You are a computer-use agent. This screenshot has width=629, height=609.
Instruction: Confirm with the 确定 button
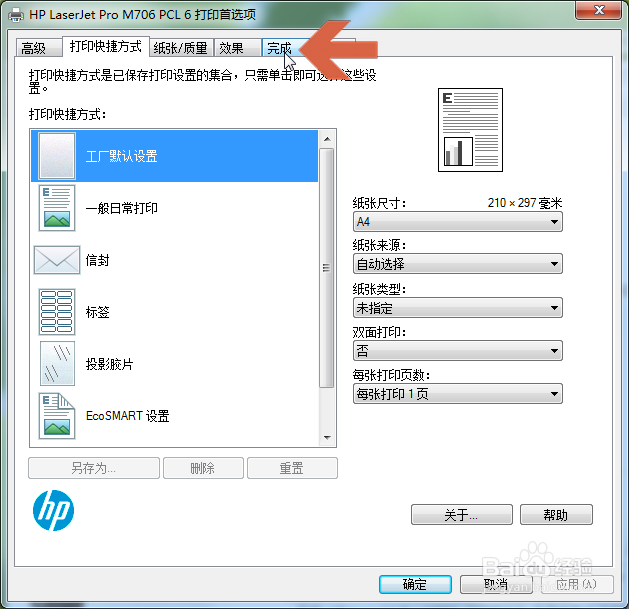[x=415, y=584]
